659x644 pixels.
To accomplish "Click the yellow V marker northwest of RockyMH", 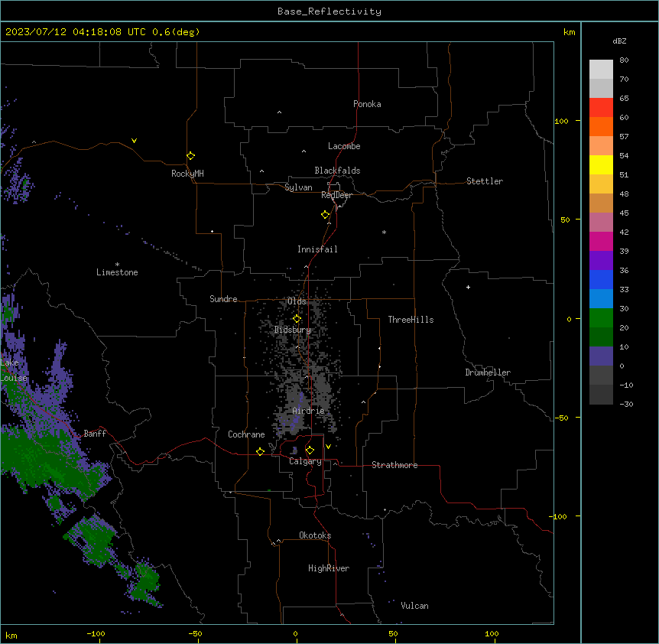I will [134, 141].
